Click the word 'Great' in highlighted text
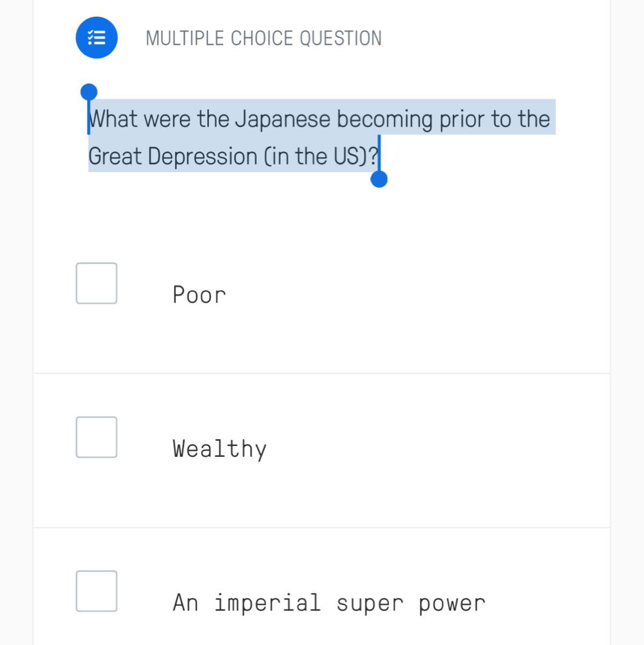The image size is (644, 645). (x=115, y=156)
